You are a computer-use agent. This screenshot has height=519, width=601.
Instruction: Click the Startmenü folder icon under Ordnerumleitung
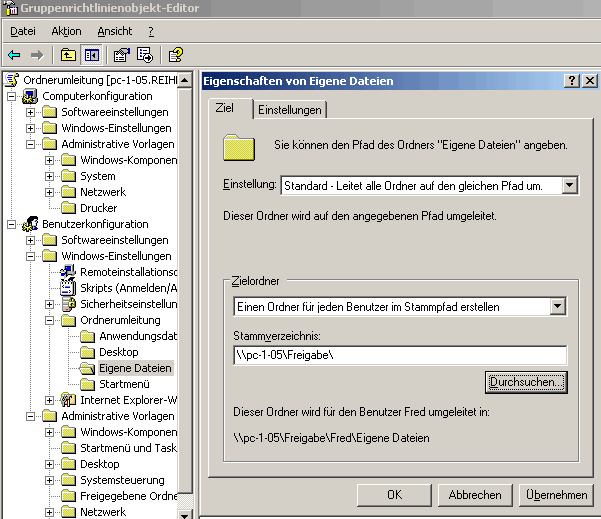coord(87,384)
